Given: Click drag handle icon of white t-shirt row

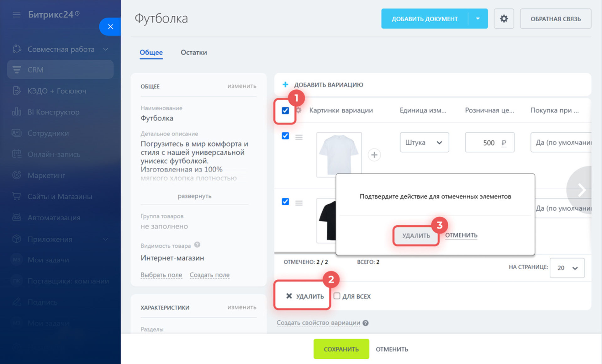Looking at the screenshot, I should 299,137.
